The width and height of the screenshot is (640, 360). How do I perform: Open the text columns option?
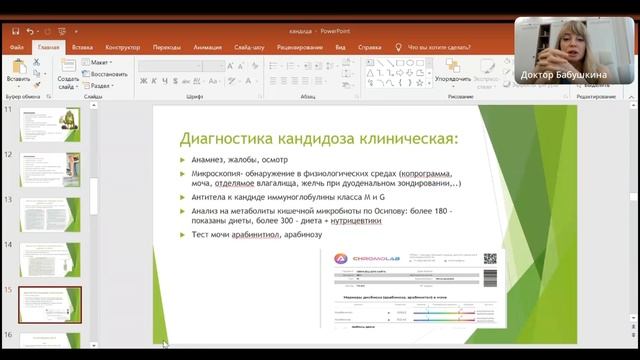[x=320, y=81]
